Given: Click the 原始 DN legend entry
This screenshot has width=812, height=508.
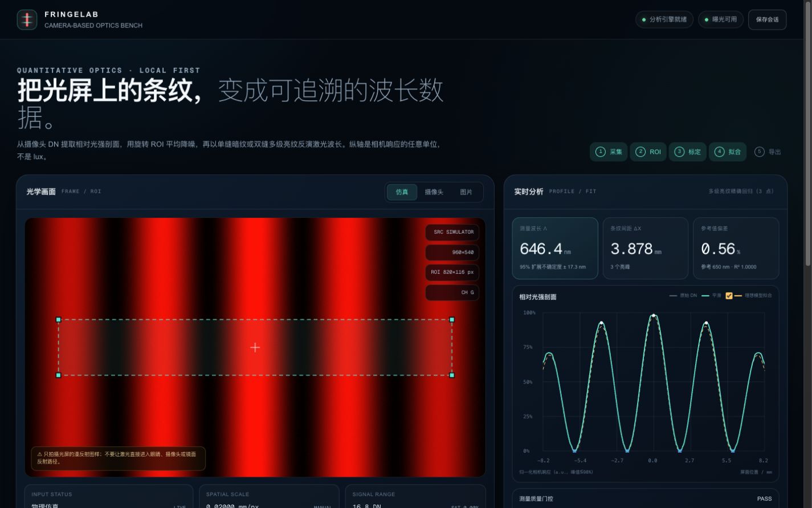Looking at the screenshot, I should point(683,296).
